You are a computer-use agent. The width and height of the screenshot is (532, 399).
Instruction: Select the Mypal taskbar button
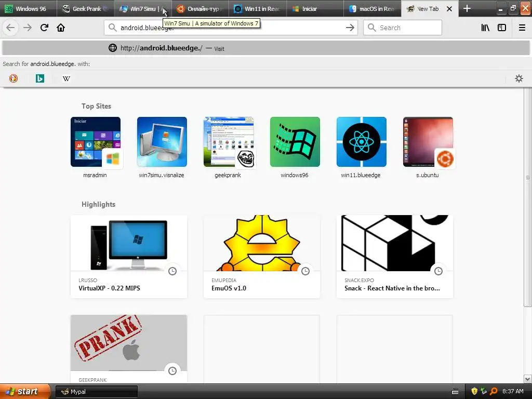96,392
